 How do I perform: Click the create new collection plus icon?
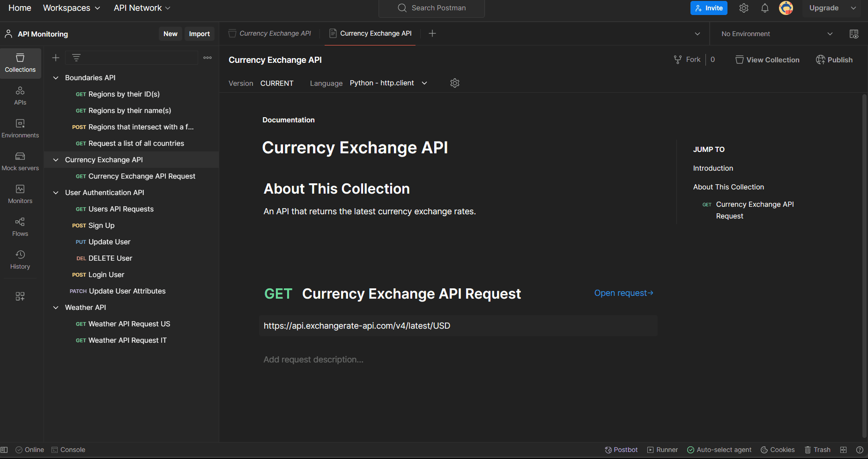pos(55,58)
